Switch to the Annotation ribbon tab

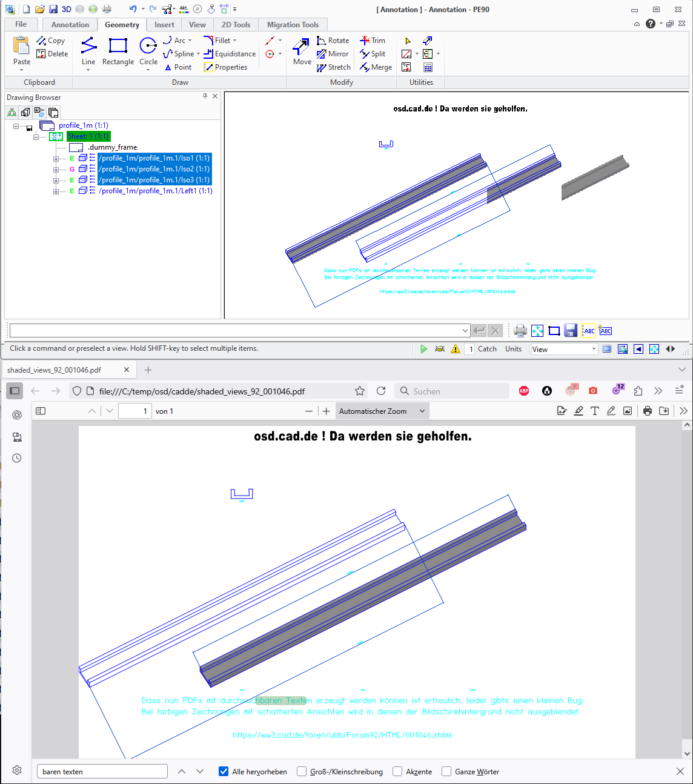[x=70, y=25]
